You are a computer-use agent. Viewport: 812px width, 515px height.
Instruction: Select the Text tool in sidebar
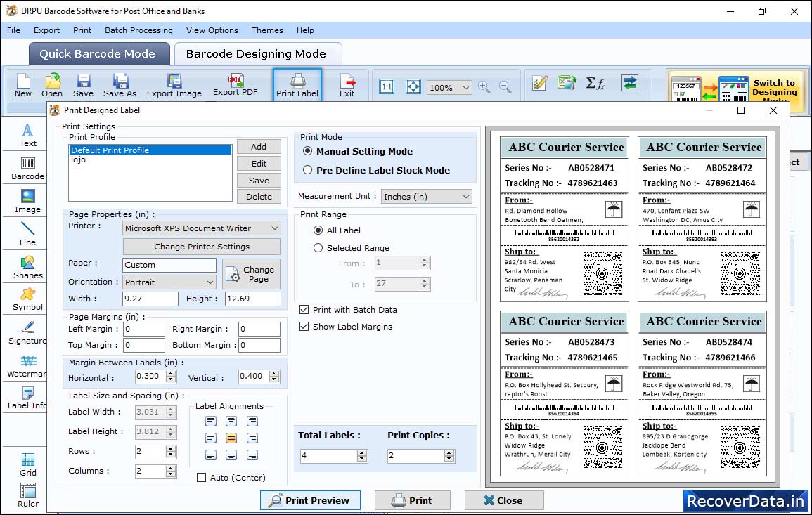(x=27, y=136)
